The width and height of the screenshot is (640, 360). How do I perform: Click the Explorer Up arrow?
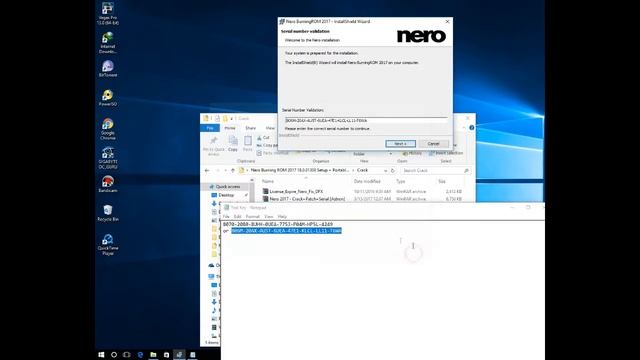(x=233, y=170)
